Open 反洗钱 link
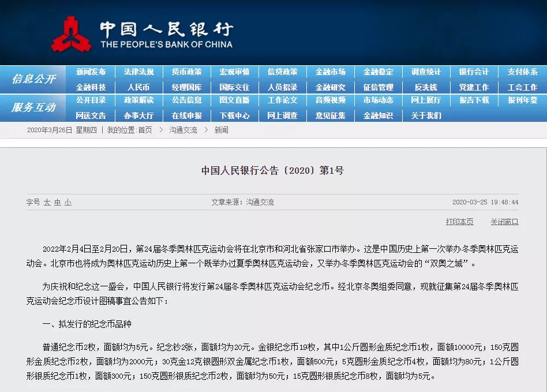 426,87
